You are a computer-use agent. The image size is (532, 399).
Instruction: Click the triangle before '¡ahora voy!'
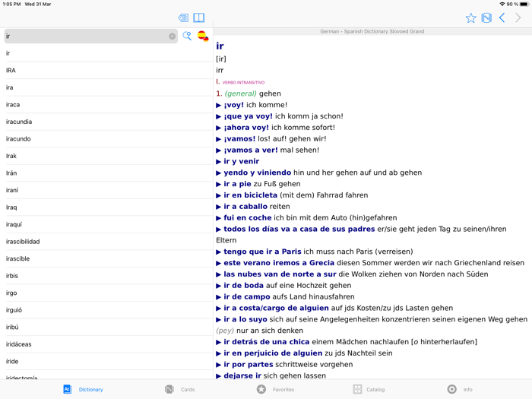[219, 128]
